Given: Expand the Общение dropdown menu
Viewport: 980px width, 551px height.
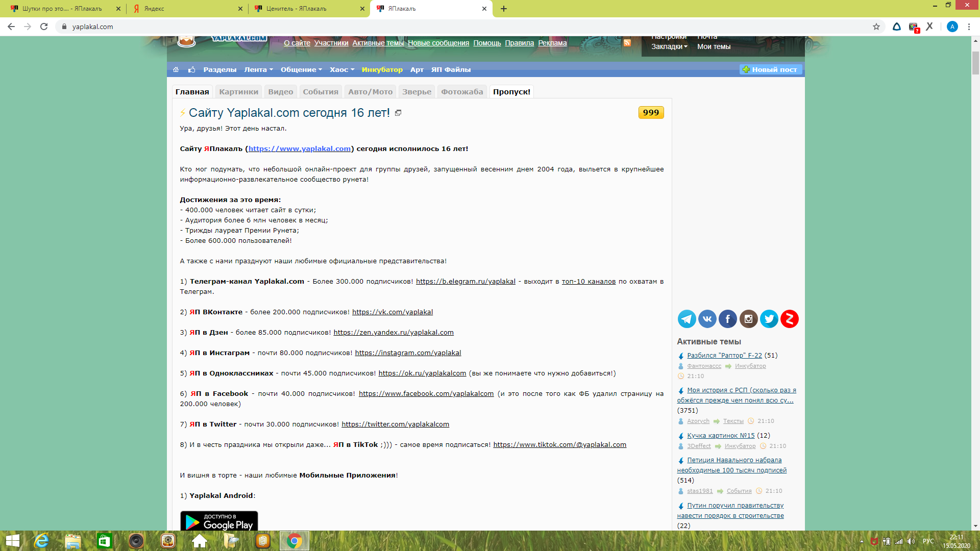Looking at the screenshot, I should tap(302, 69).
